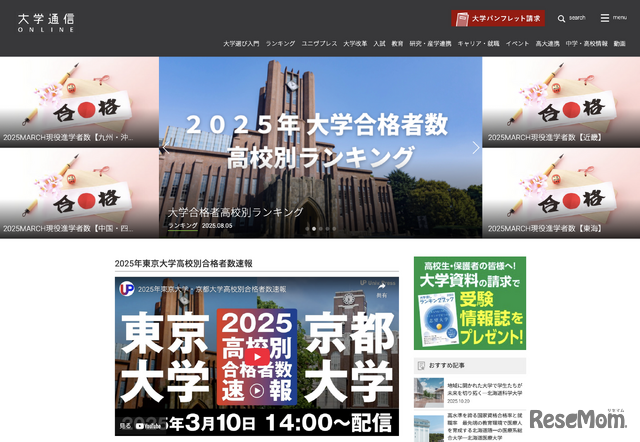Open the hamburger menu icon
Viewport: 640px width, 442px height.
[606, 18]
